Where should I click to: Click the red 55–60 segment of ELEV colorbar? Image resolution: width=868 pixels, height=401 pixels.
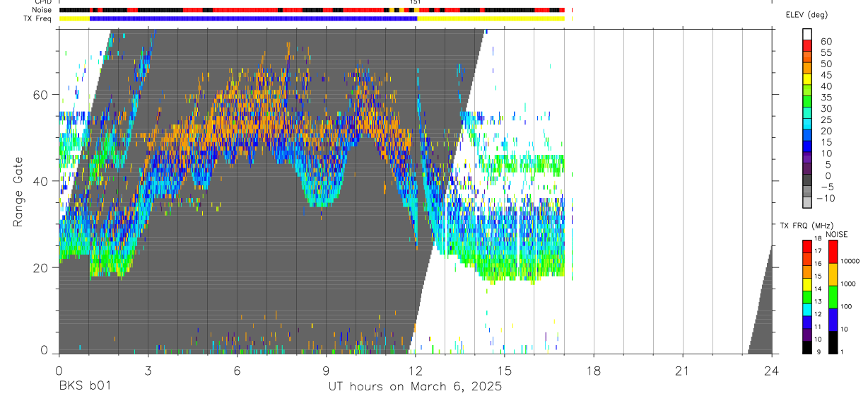point(807,47)
